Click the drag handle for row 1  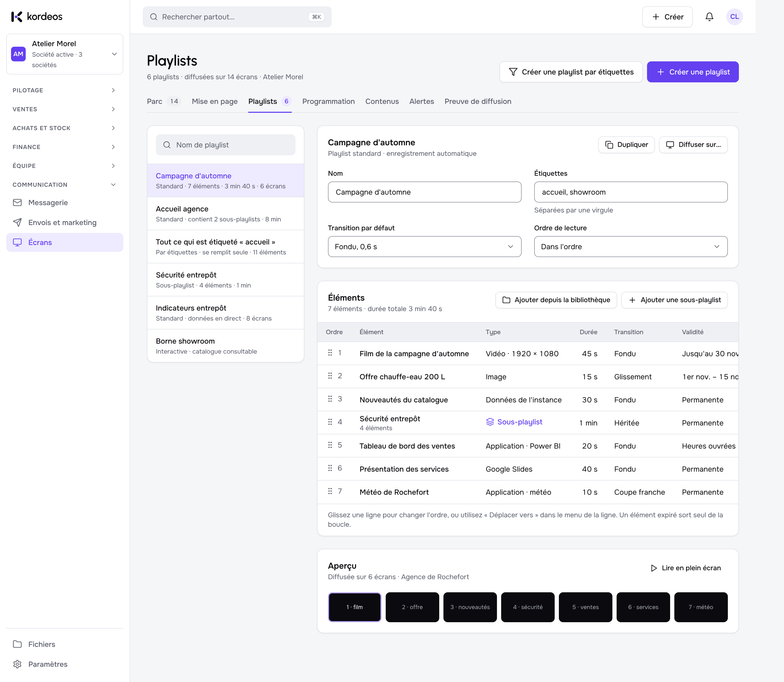330,353
